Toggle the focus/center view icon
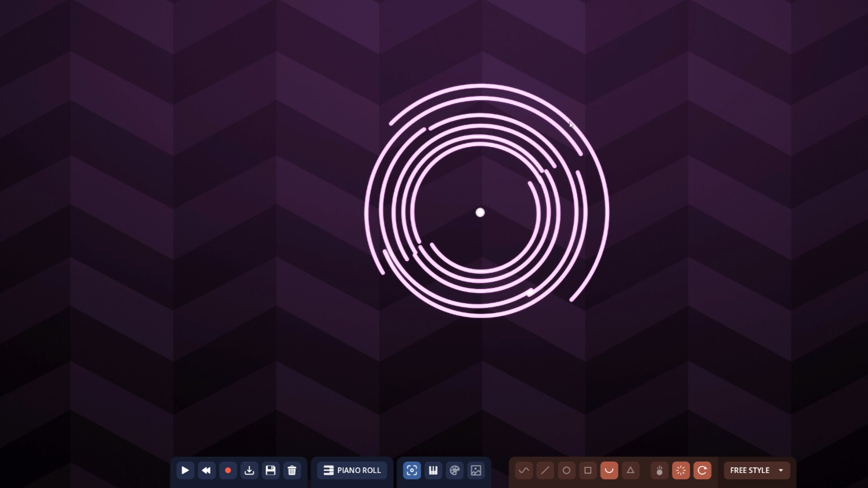The height and width of the screenshot is (488, 868). (x=412, y=470)
